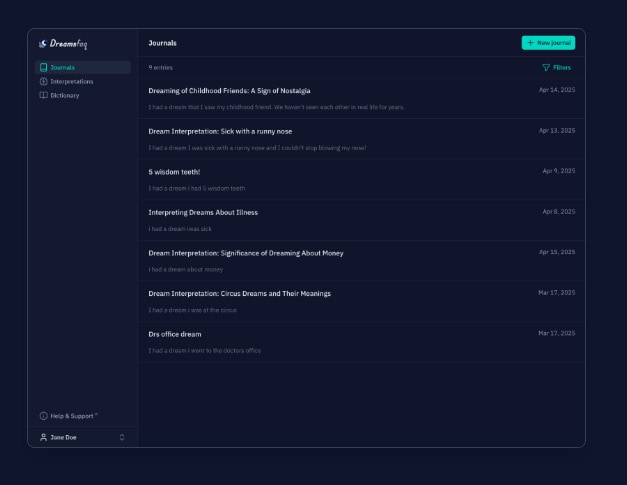Open the Childhood Friends nostalgia journal entry
627x485 pixels.
point(229,91)
